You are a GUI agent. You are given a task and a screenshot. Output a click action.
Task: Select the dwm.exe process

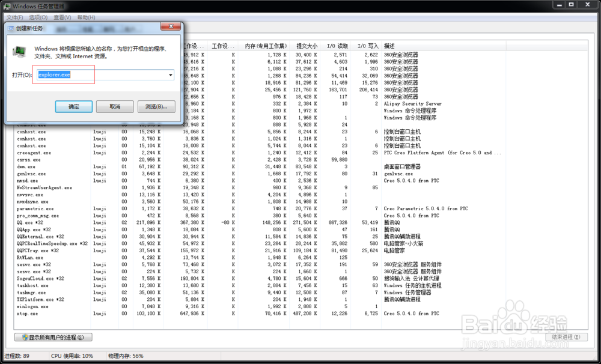(x=26, y=166)
